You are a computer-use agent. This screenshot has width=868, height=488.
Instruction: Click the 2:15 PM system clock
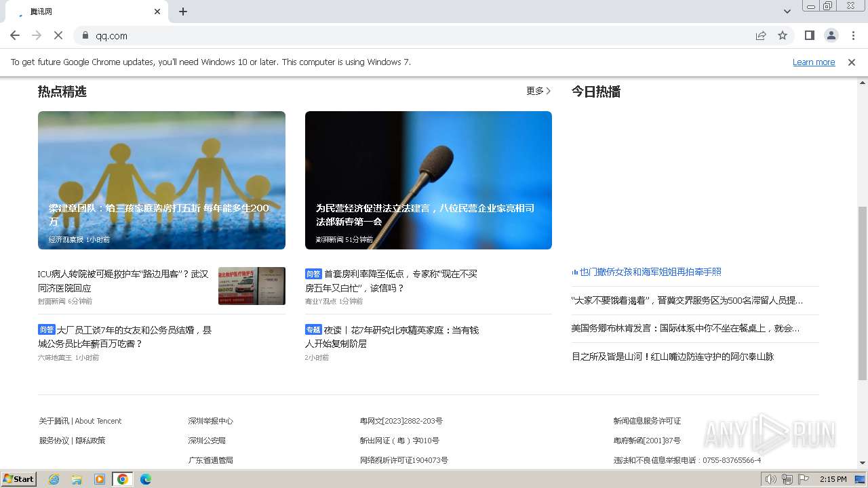833,479
